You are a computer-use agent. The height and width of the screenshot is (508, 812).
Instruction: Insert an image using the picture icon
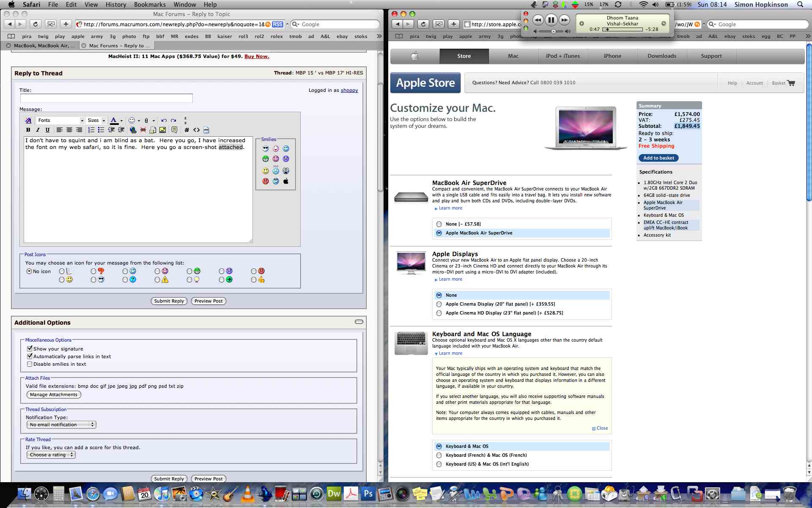(x=162, y=130)
